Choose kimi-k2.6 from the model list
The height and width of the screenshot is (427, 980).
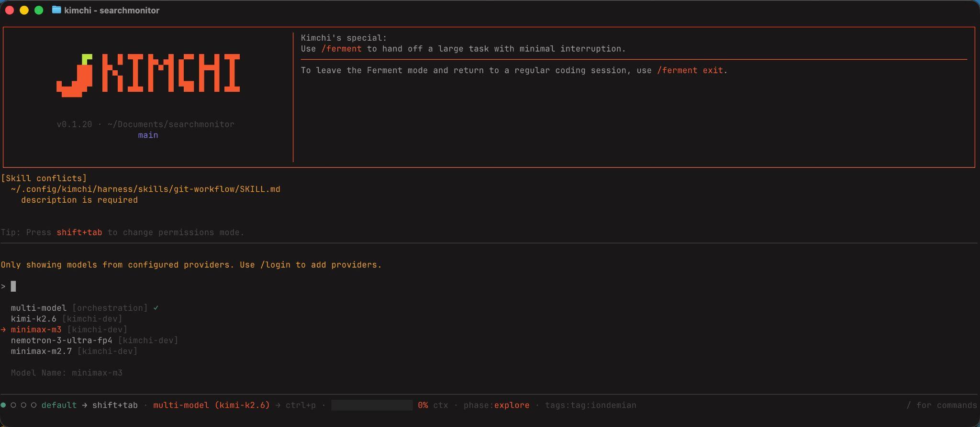[x=67, y=318]
